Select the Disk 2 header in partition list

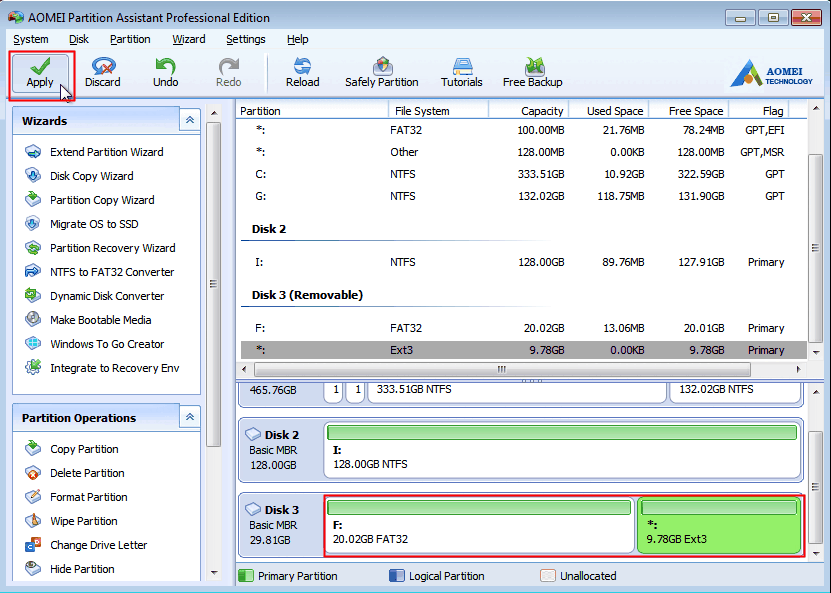[269, 229]
